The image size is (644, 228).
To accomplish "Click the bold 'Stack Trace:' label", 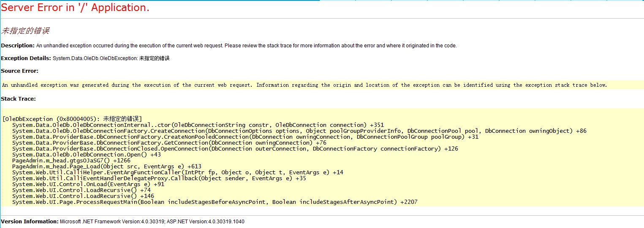I will pyautogui.click(x=19, y=99).
